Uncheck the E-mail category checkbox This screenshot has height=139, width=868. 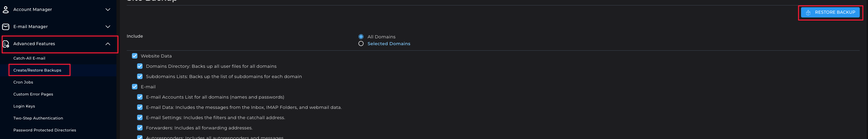click(x=135, y=87)
